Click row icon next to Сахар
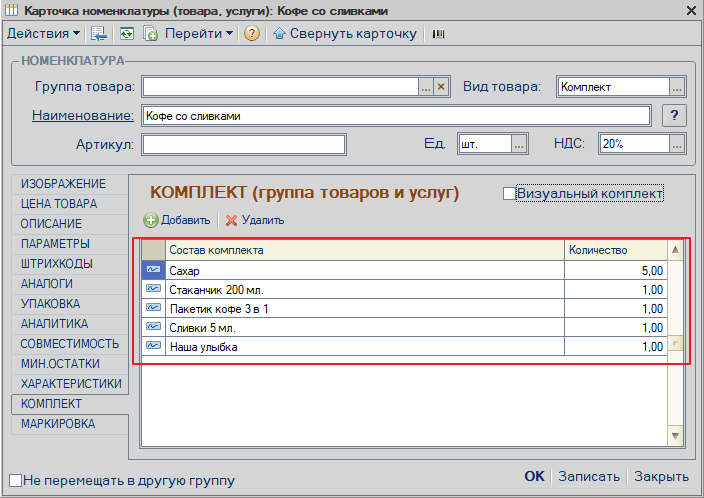The image size is (704, 498). [x=154, y=270]
